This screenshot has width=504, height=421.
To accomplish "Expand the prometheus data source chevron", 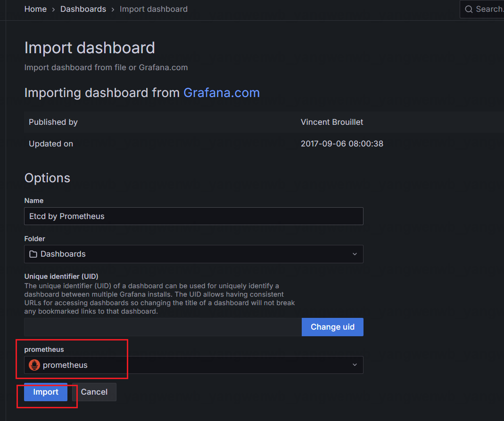I will [355, 365].
